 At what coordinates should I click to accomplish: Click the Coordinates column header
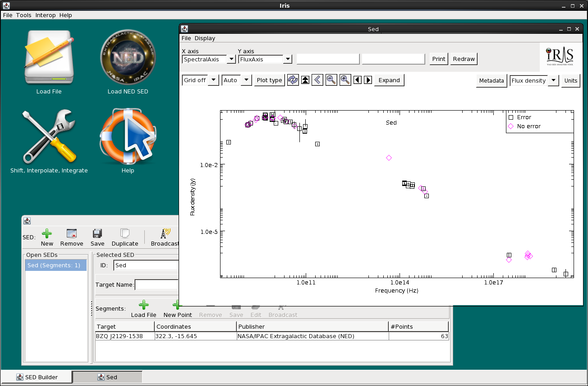[195, 326]
